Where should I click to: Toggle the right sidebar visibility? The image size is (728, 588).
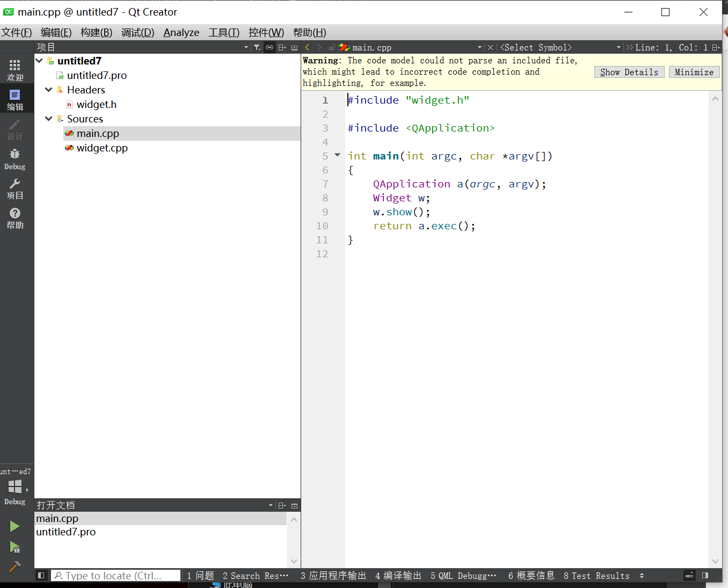705,575
